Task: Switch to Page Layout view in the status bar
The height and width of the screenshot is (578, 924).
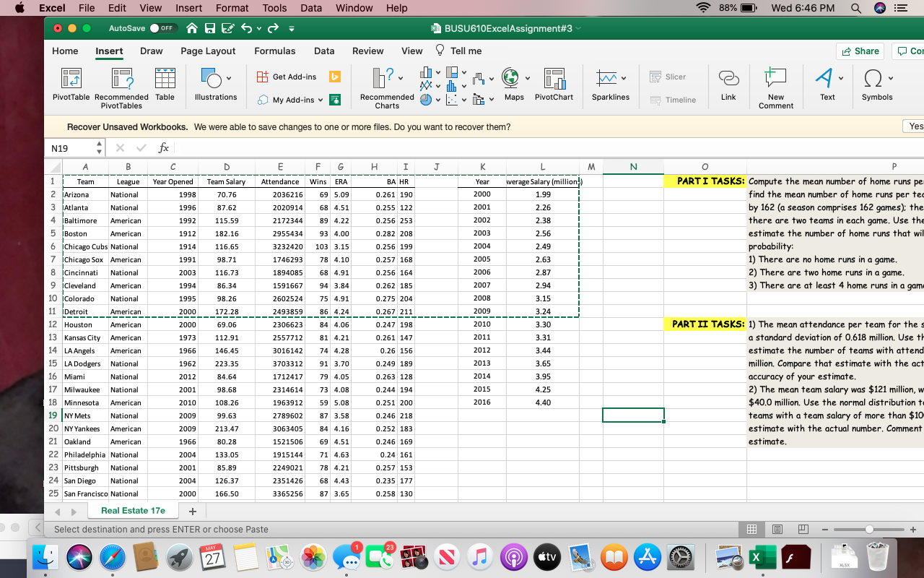Action: point(777,530)
